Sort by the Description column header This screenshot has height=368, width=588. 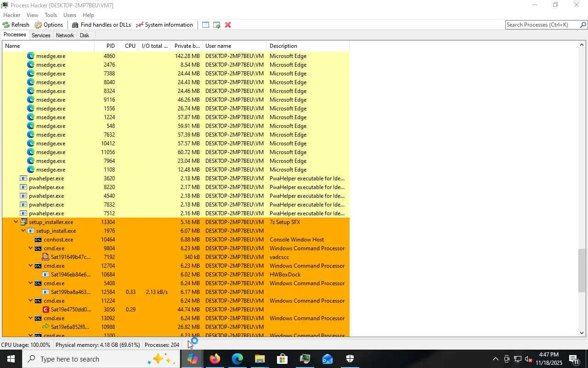308,46
